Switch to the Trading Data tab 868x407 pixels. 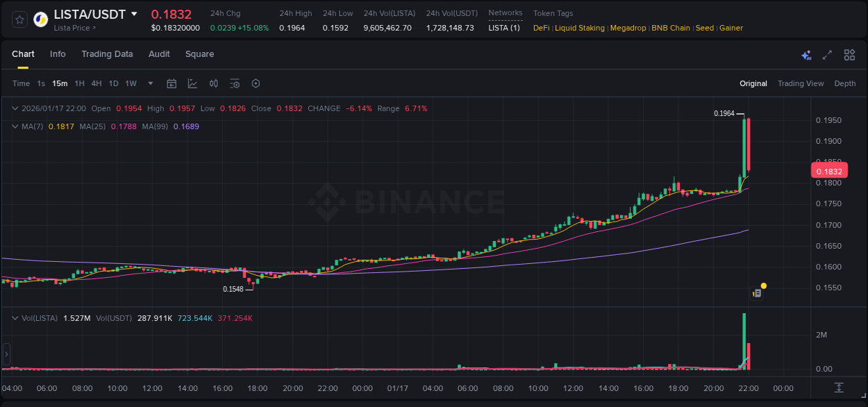click(107, 54)
